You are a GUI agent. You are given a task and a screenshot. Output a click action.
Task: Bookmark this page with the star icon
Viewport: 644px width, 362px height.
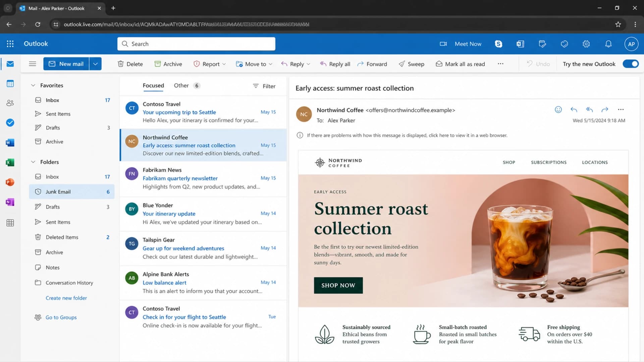[618, 24]
